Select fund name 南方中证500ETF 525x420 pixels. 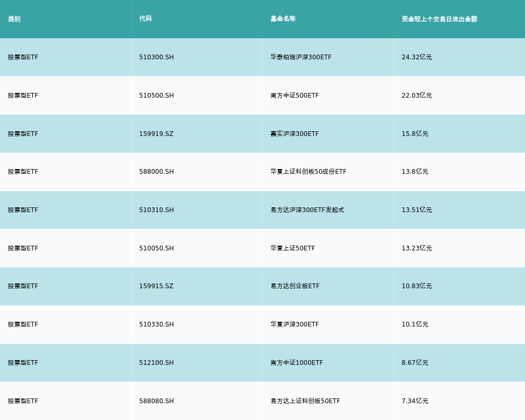click(x=295, y=96)
